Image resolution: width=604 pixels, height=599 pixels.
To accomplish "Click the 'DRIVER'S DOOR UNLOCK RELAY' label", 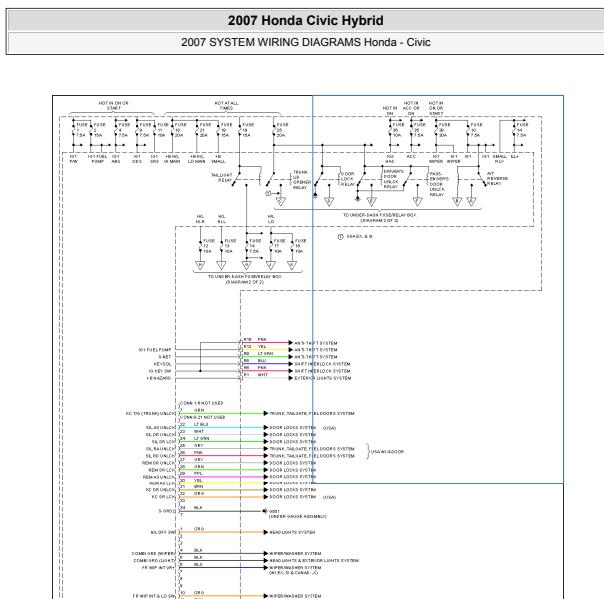I will click(x=393, y=179).
